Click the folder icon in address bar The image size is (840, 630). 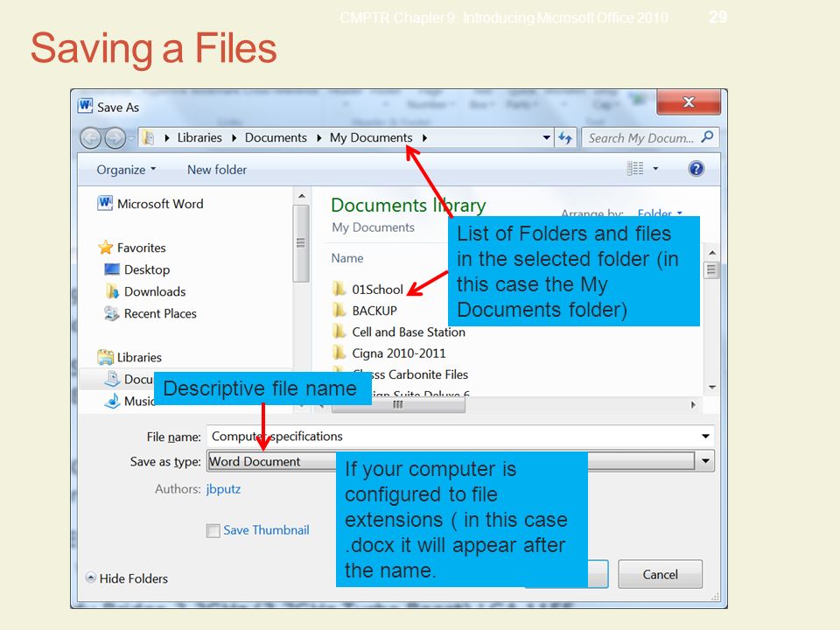point(149,137)
